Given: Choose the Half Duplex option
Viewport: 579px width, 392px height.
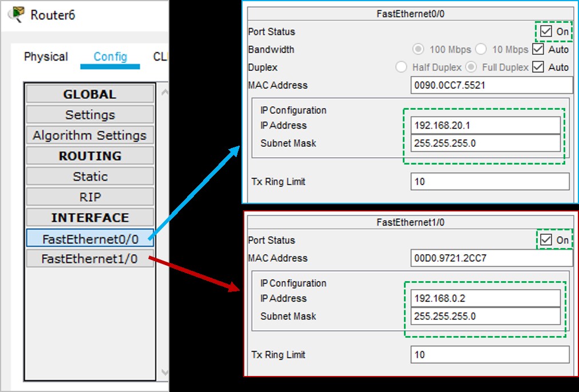Looking at the screenshot, I should (401, 67).
